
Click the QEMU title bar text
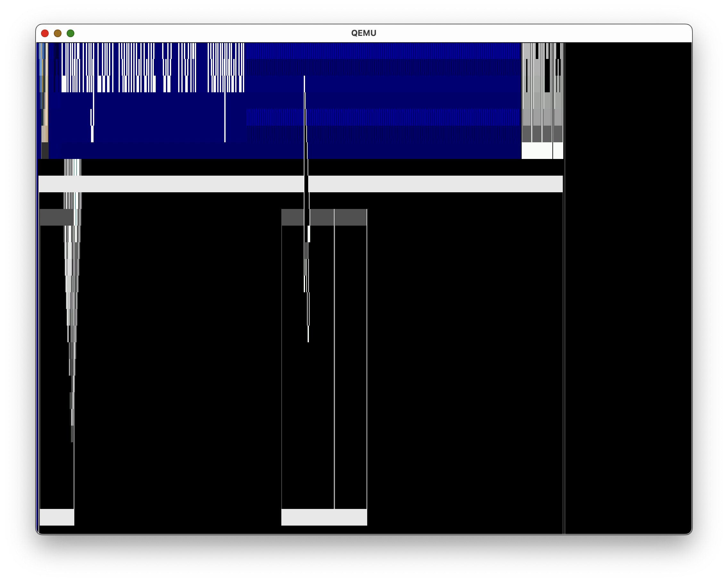point(364,33)
